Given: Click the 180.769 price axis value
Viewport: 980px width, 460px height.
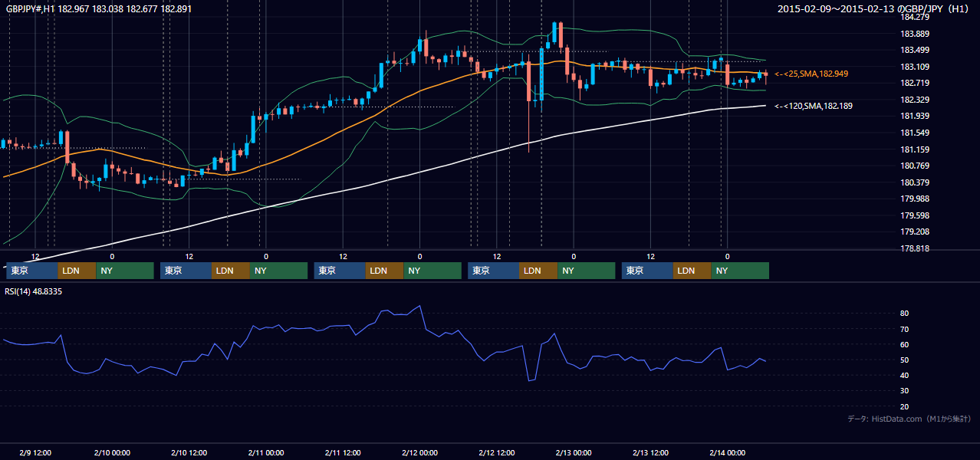Looking at the screenshot, I should pos(914,166).
